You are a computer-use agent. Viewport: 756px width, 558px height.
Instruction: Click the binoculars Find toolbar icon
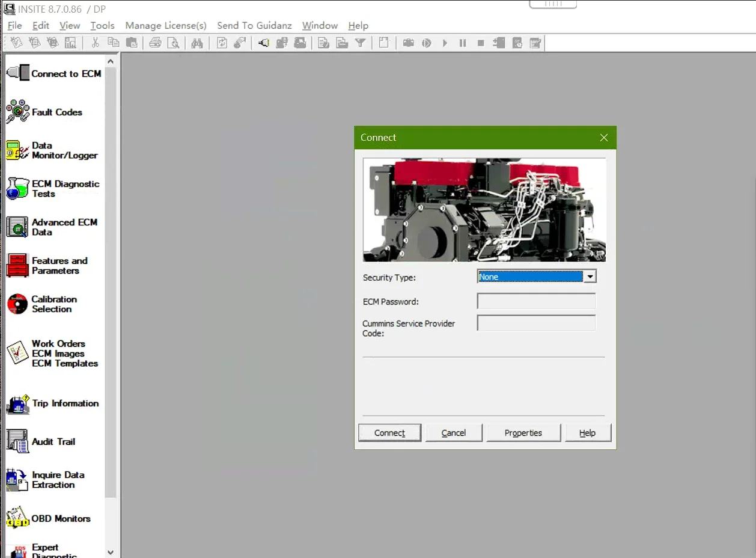click(x=197, y=43)
